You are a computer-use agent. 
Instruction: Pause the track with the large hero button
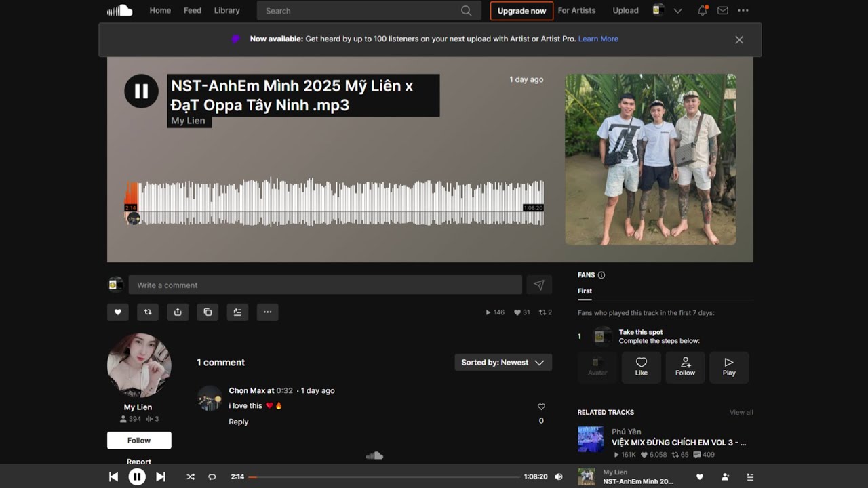[x=141, y=91]
